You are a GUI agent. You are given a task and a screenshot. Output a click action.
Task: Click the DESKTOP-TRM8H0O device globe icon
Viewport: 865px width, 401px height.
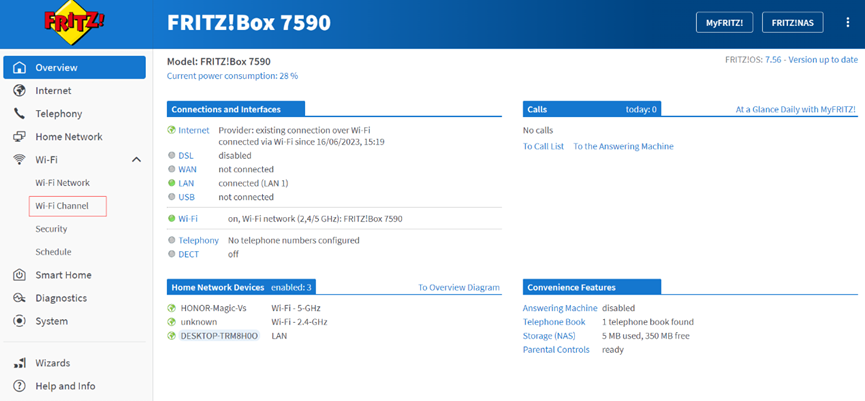click(x=172, y=335)
